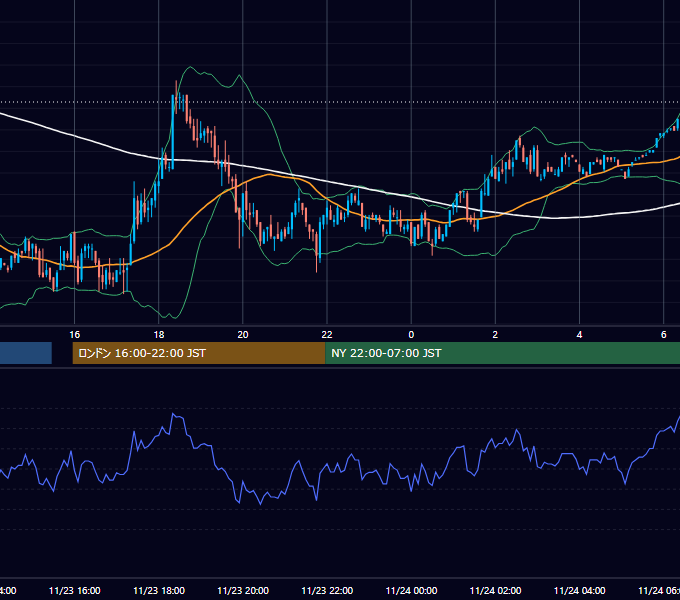Click the date label 11/23 22:00

click(327, 590)
